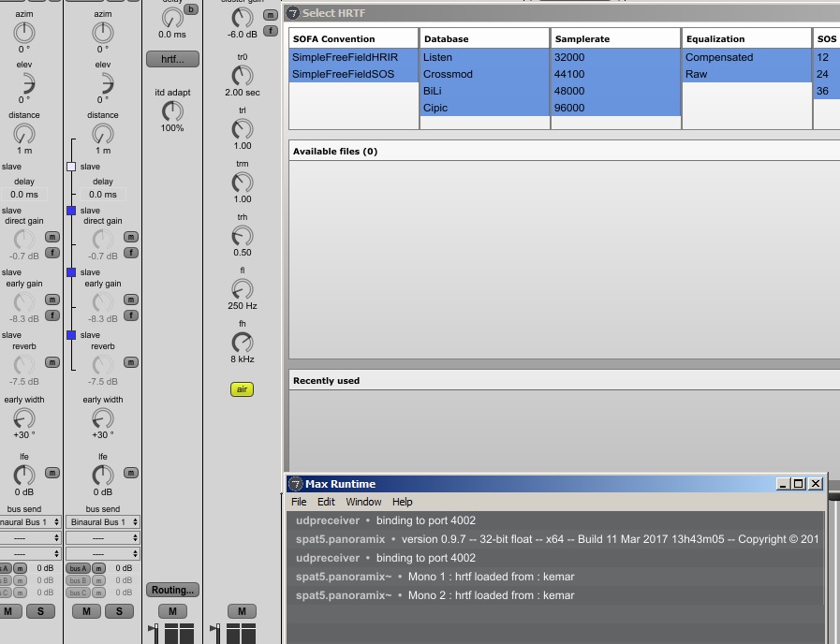Viewport: 840px width, 644px height.
Task: Toggle the m button beside cluster gain knob
Action: click(271, 15)
